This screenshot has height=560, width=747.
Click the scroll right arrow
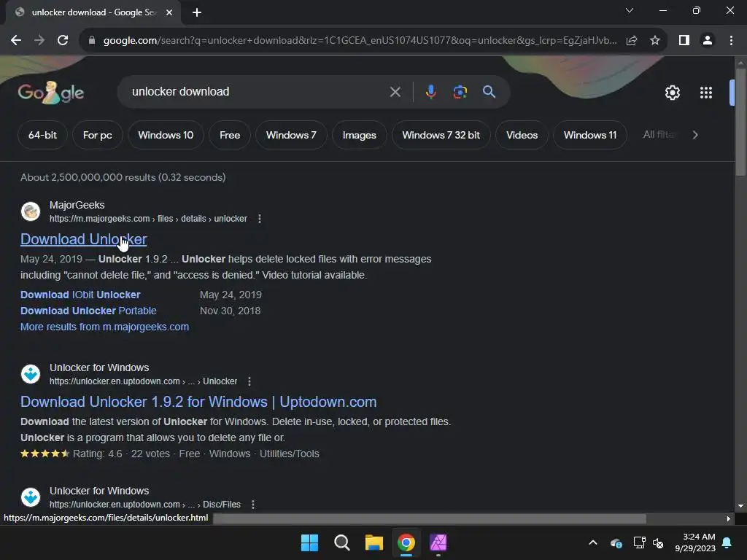[729, 518]
